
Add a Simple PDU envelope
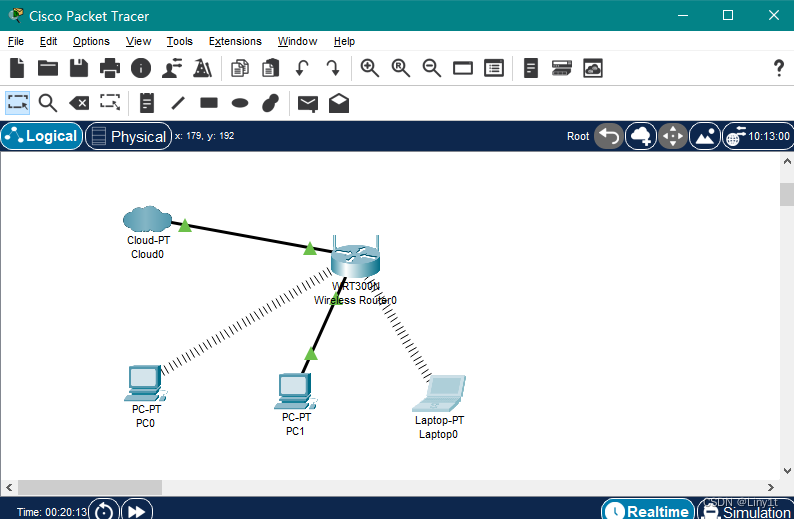(x=308, y=104)
